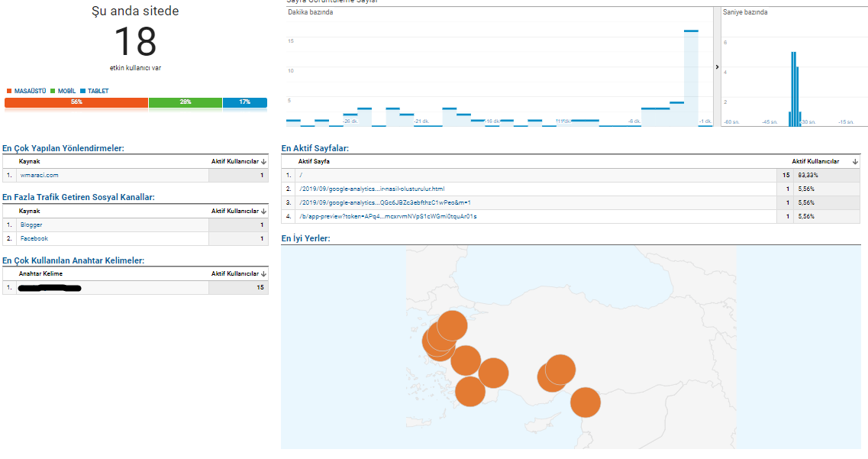Click the En Çok Yapılan Yönlendirmeler widget title
The width and height of the screenshot is (868, 459).
point(63,148)
